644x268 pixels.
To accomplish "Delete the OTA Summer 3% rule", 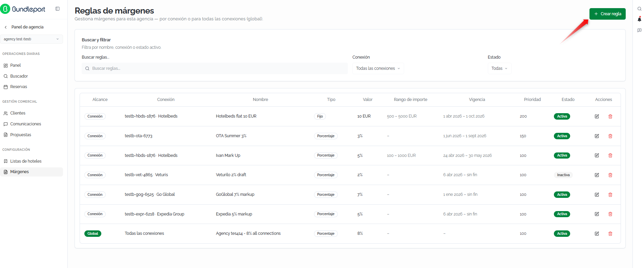I will pyautogui.click(x=610, y=136).
